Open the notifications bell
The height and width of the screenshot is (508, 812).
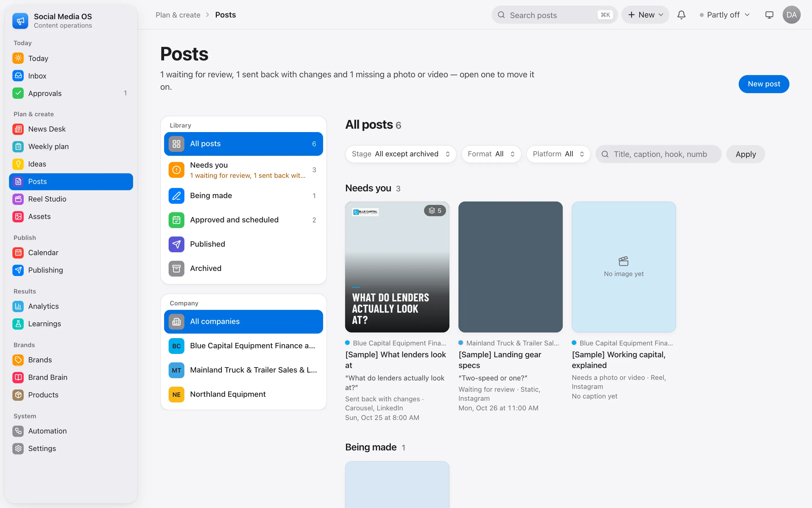(x=681, y=15)
